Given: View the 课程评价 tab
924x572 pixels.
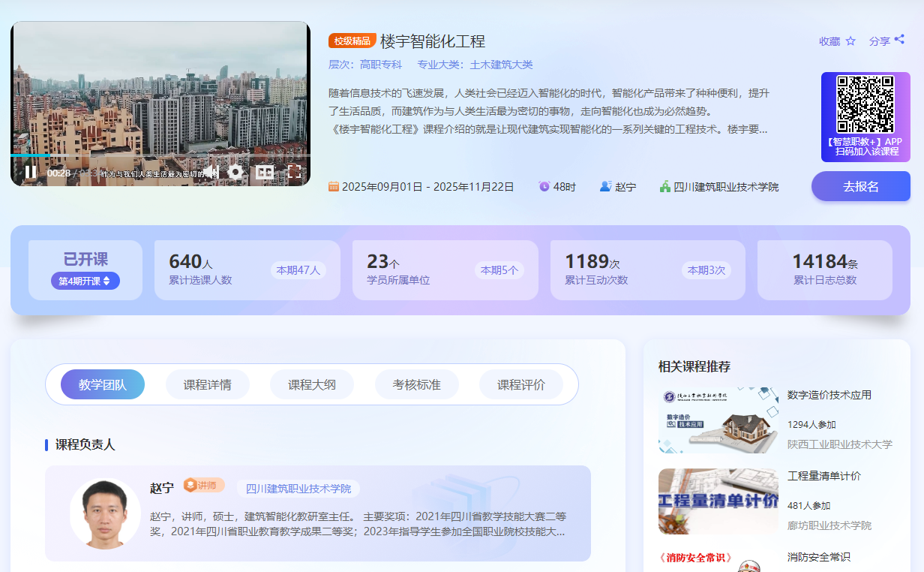Looking at the screenshot, I should (x=521, y=384).
